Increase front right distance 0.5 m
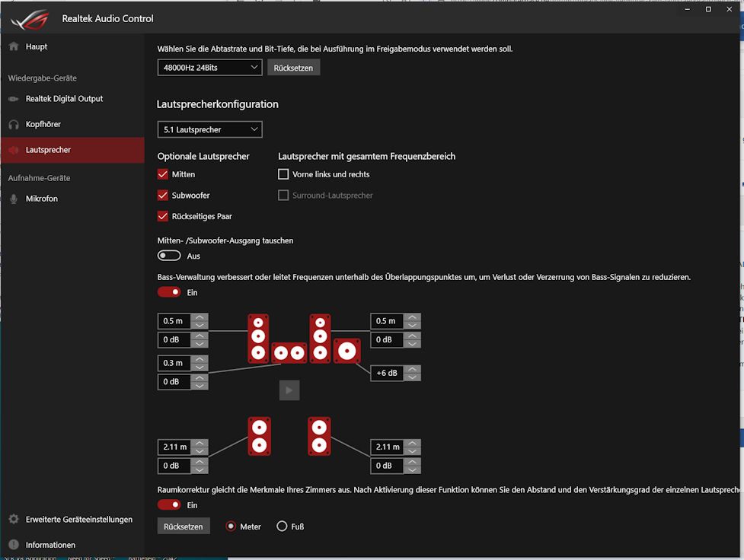 click(x=412, y=317)
